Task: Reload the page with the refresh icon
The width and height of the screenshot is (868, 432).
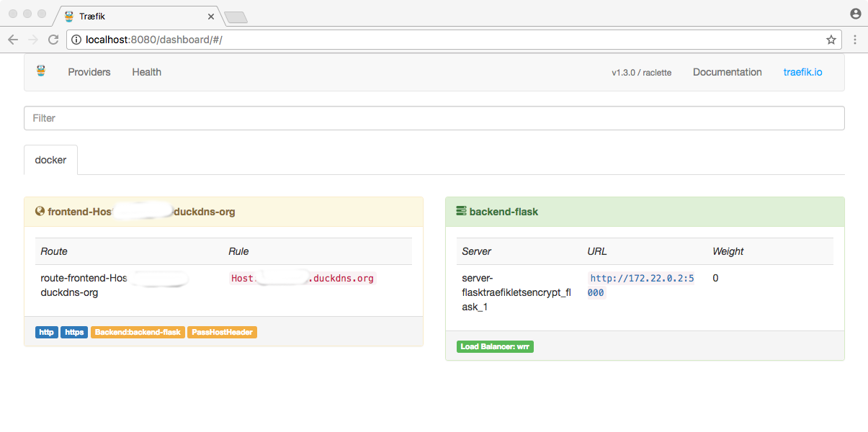Action: 53,40
